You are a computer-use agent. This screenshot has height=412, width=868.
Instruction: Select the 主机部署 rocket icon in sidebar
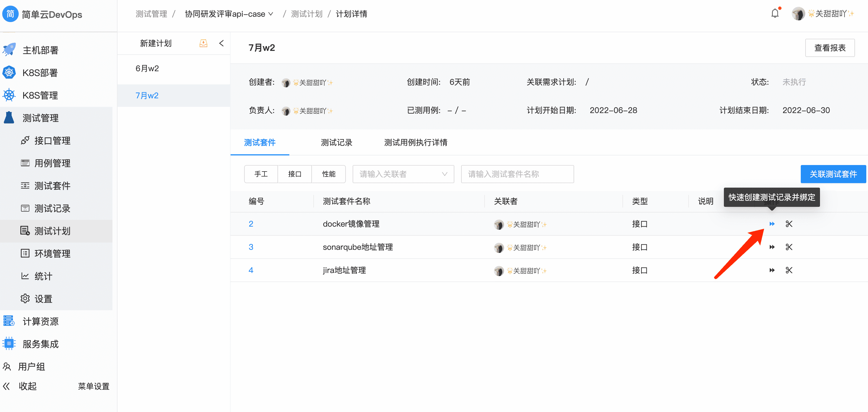pyautogui.click(x=9, y=50)
